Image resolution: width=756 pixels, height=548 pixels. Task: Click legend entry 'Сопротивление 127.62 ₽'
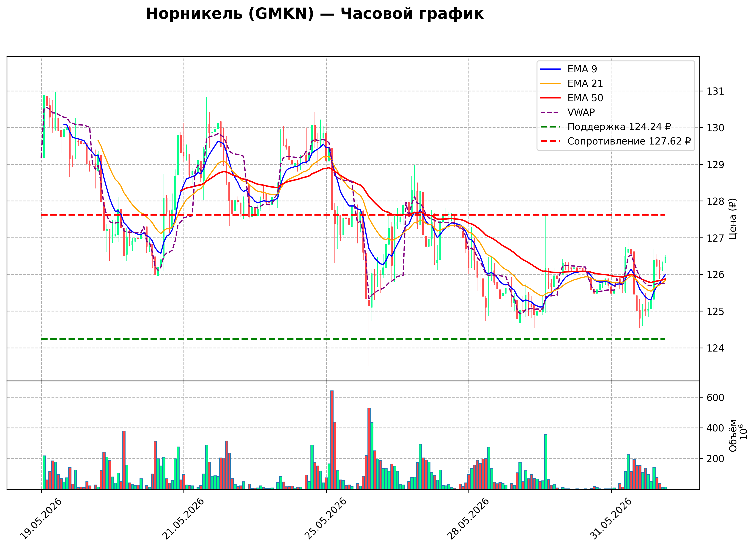629,141
